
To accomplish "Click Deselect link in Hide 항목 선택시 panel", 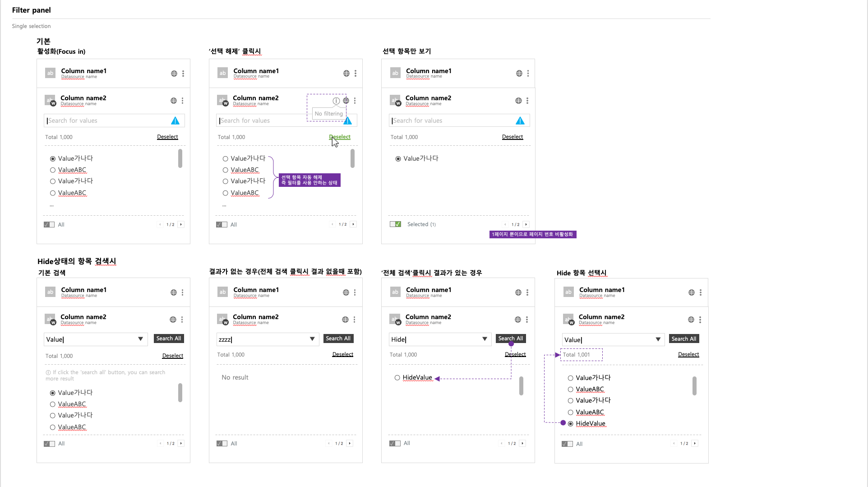I will pos(688,354).
